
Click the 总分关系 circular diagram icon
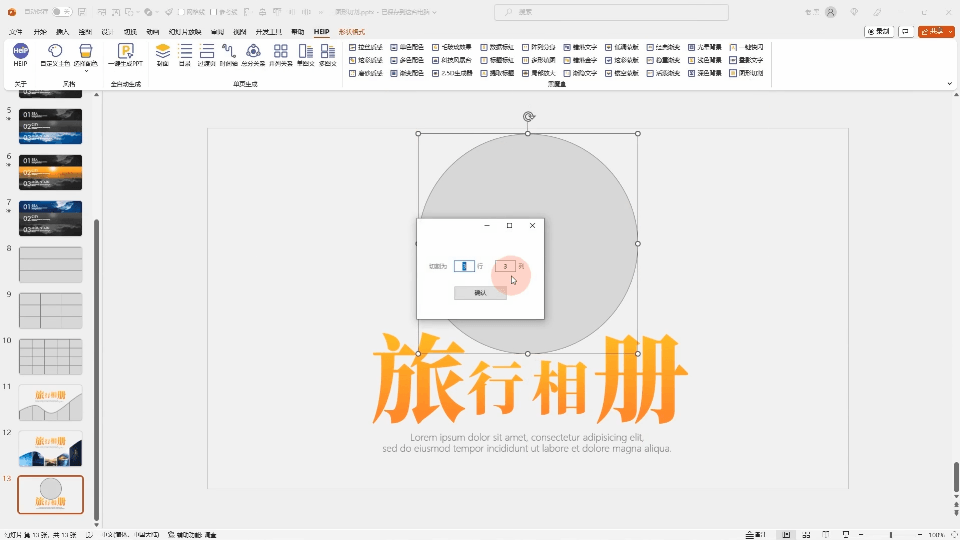[253, 51]
